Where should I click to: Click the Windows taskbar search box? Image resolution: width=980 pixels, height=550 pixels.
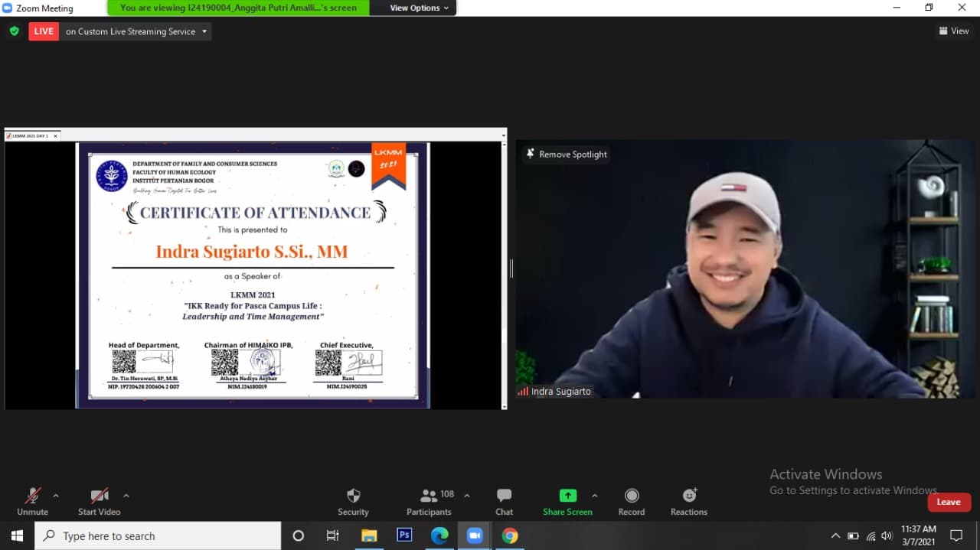(x=158, y=535)
